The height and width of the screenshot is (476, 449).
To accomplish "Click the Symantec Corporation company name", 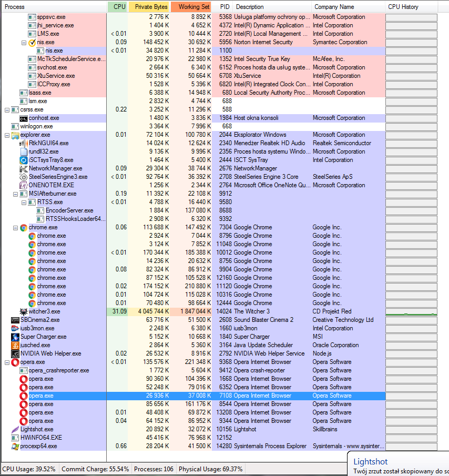I will pyautogui.click(x=340, y=42).
